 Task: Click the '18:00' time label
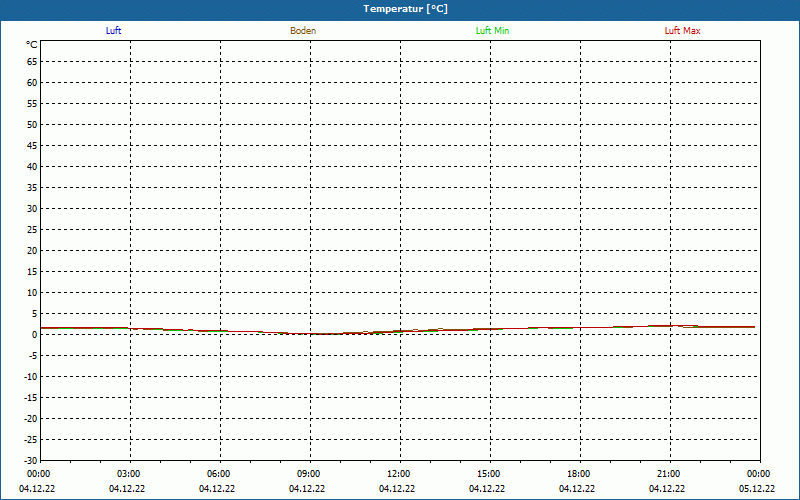[579, 474]
